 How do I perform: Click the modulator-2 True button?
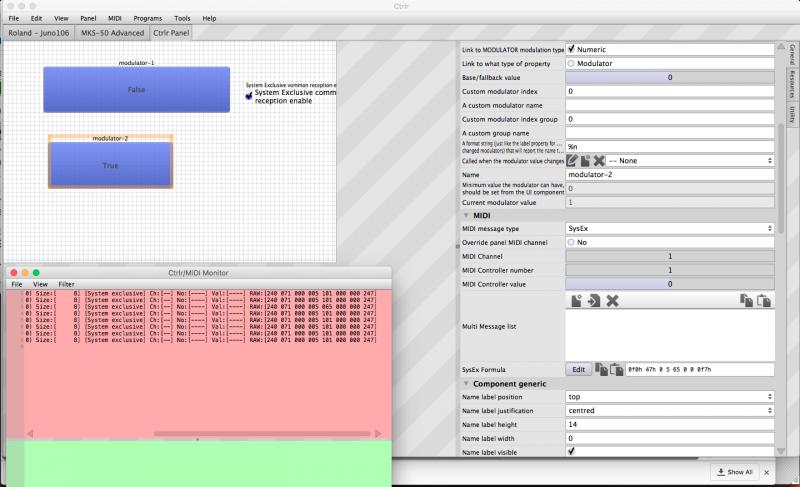110,165
